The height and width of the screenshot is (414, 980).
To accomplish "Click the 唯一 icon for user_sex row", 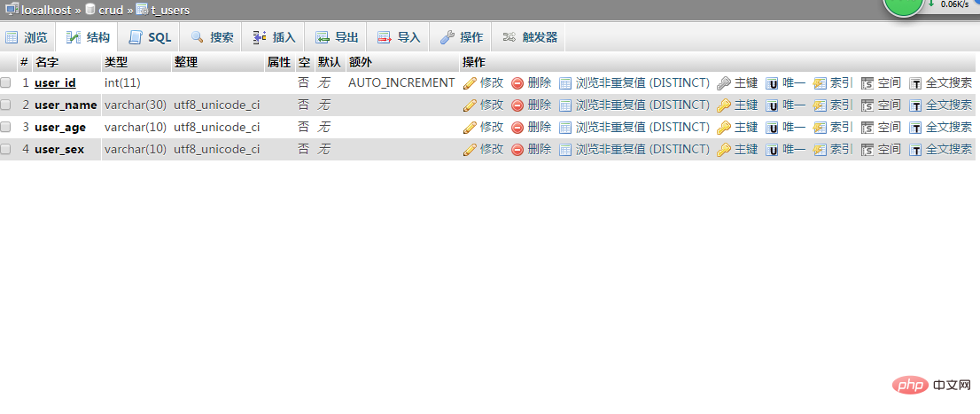I will pyautogui.click(x=772, y=149).
